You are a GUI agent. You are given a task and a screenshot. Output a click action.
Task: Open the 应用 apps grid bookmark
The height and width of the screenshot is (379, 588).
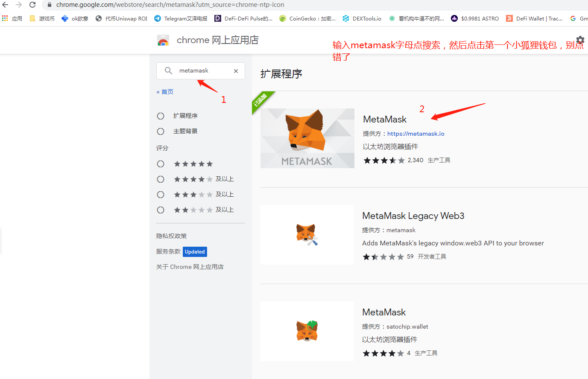click(12, 18)
